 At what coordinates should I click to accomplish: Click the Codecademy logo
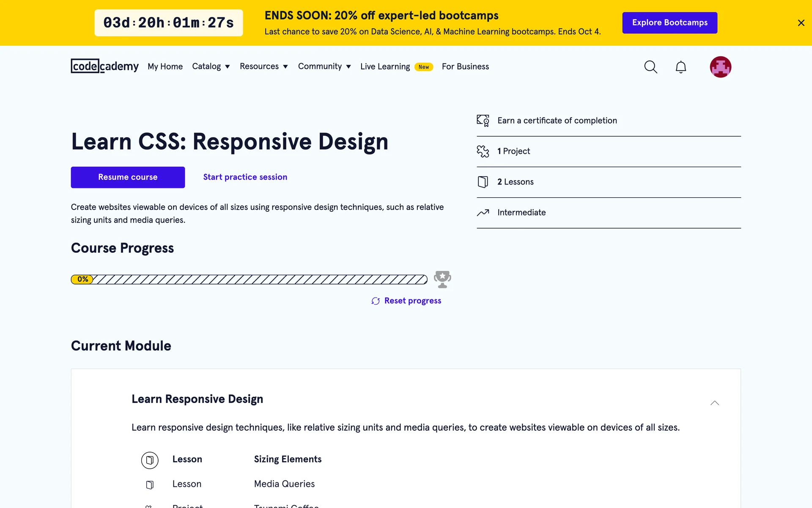tap(104, 66)
